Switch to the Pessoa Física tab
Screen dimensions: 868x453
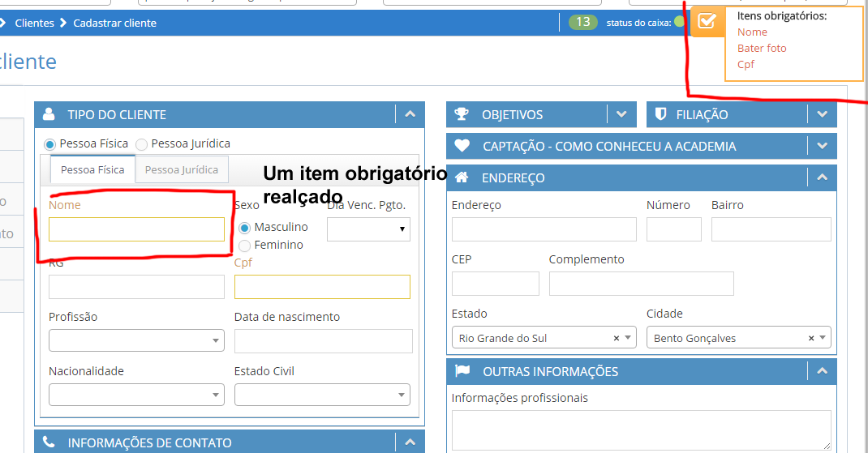pos(92,170)
